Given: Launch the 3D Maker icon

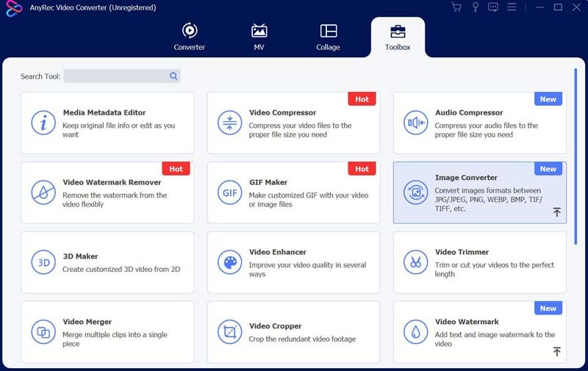Looking at the screenshot, I should (43, 262).
